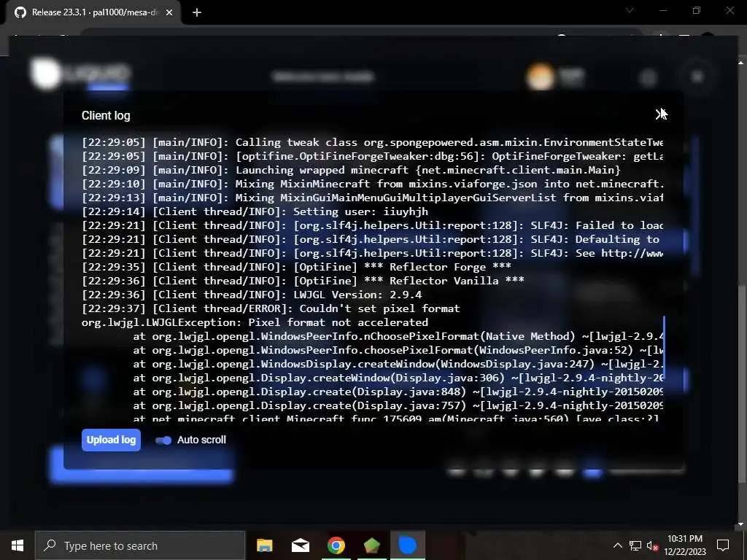747x560 pixels.
Task: Close the Client log dialog
Action: [x=659, y=114]
